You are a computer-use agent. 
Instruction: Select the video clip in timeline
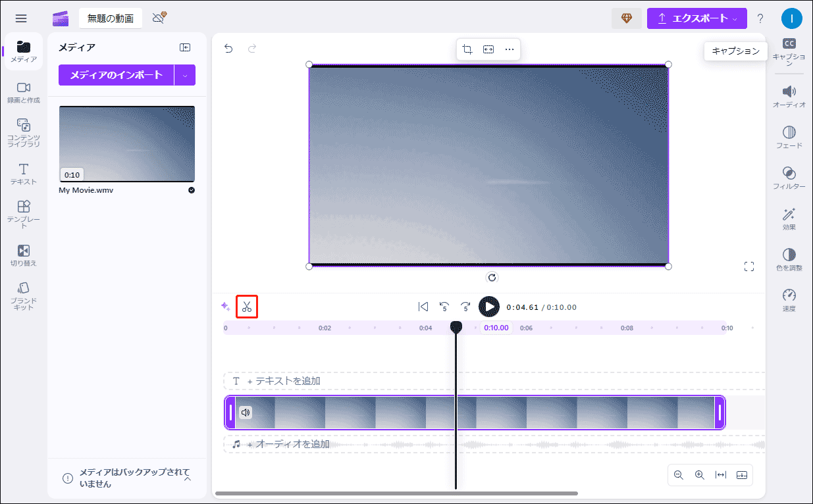(475, 413)
